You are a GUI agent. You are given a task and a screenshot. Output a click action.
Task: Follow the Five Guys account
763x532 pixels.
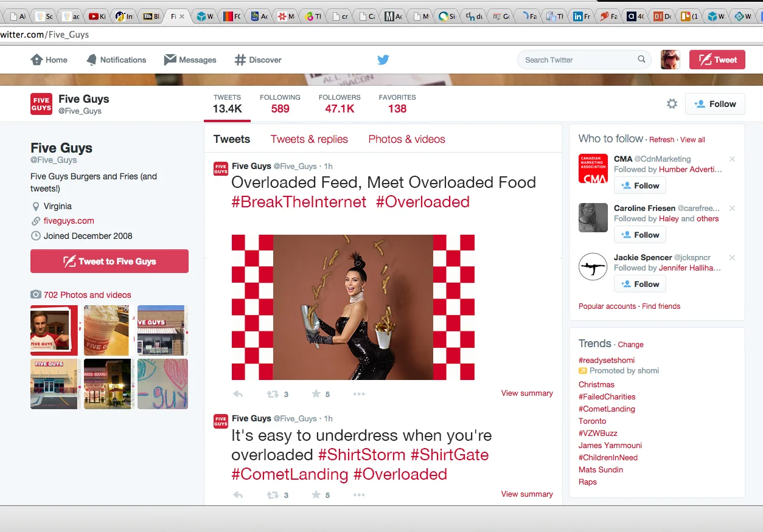click(715, 104)
